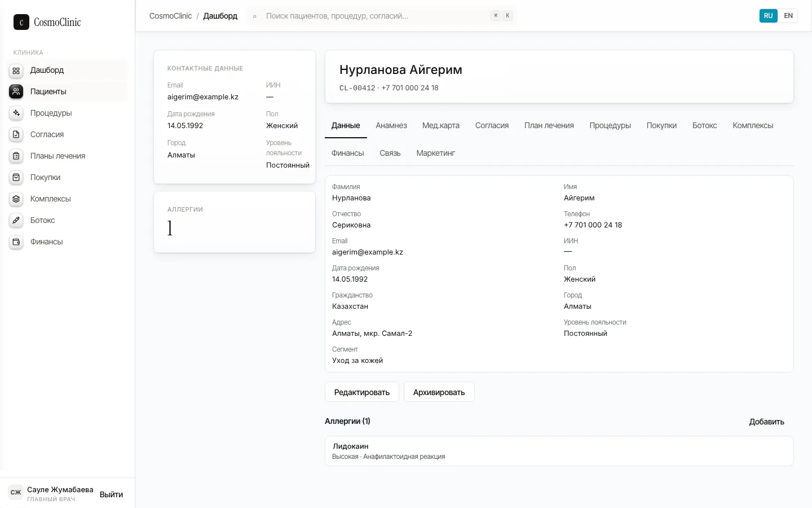The height and width of the screenshot is (508, 812).
Task: Click the Уход за кожей segment value
Action: pyautogui.click(x=358, y=360)
